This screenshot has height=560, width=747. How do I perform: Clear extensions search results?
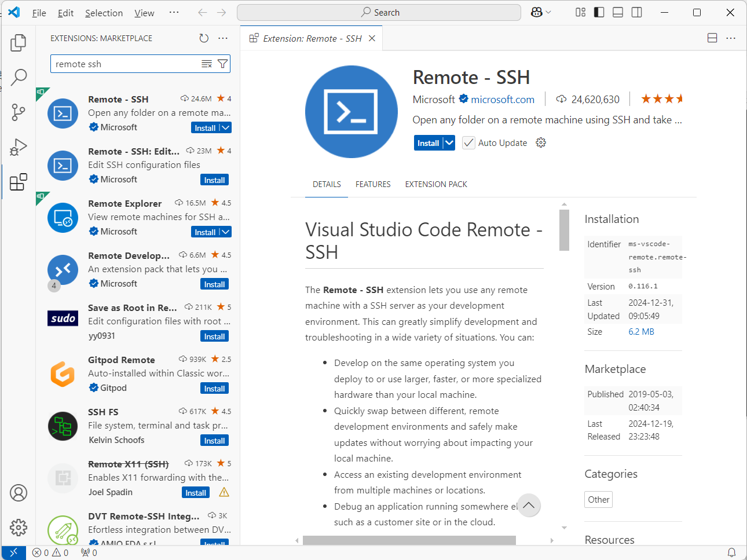tap(207, 64)
